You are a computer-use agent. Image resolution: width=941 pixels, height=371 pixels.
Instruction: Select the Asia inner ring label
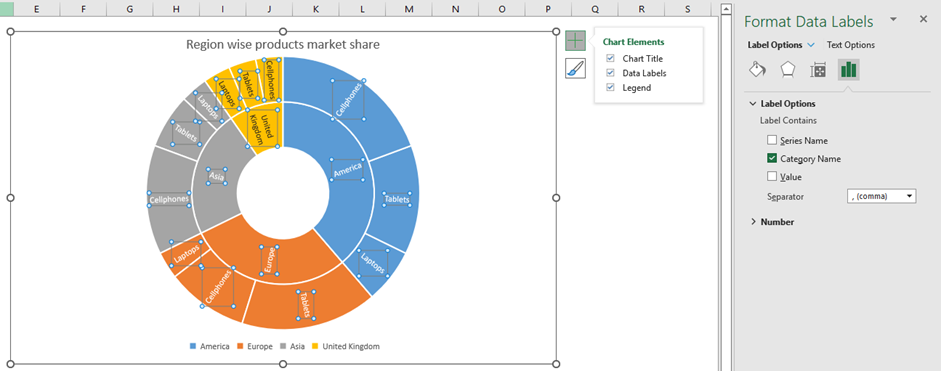pyautogui.click(x=216, y=176)
